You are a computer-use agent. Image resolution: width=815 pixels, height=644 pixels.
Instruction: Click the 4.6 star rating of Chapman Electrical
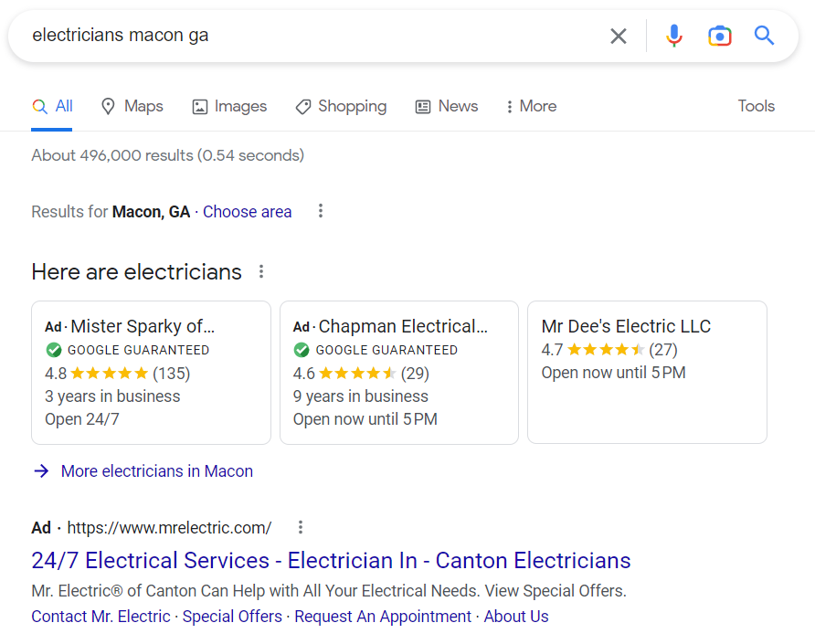pyautogui.click(x=361, y=374)
